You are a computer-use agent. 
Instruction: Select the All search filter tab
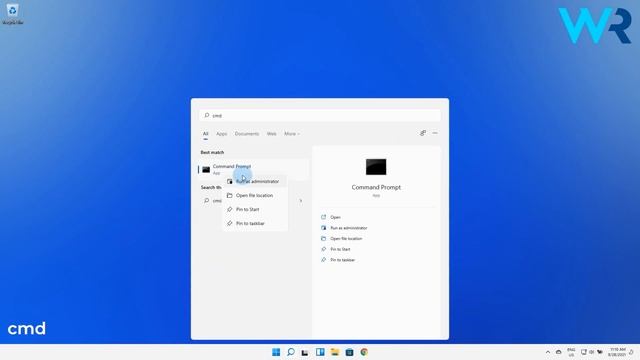[x=206, y=134]
